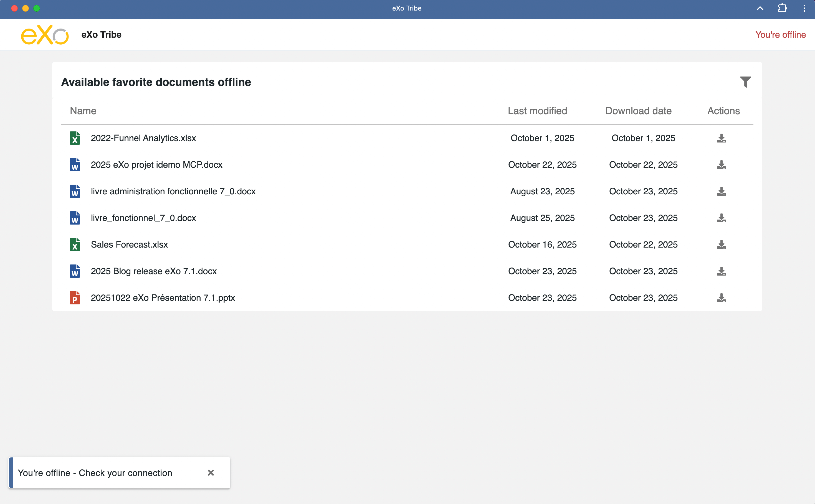Download 2025 eXo projet idemo MCP.docx
The height and width of the screenshot is (504, 815).
click(721, 165)
